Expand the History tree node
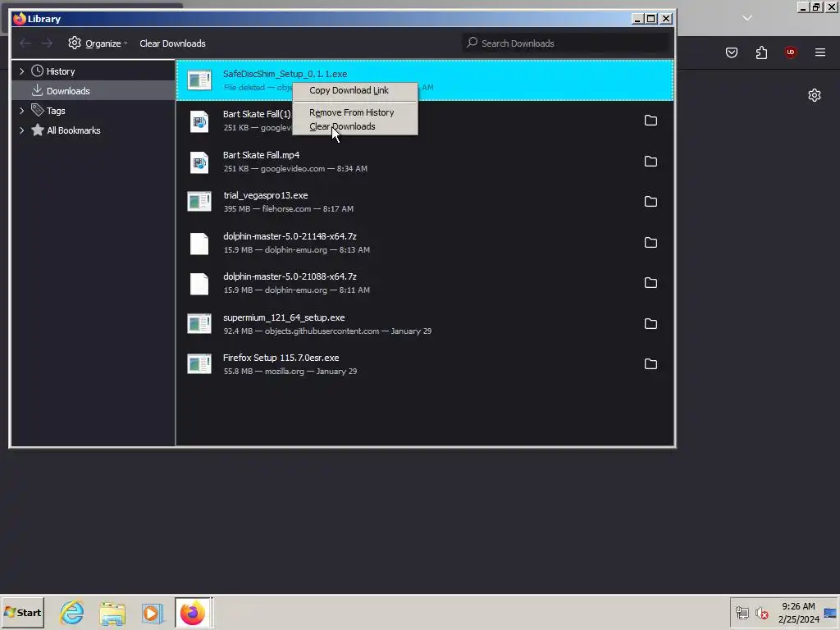Image resolution: width=840 pixels, height=630 pixels. tap(22, 71)
